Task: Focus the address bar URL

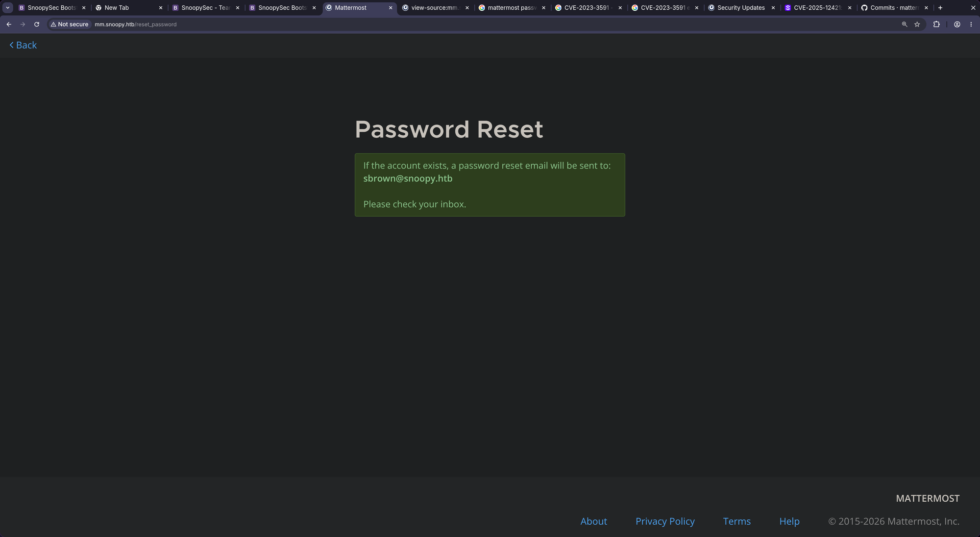Action: pyautogui.click(x=136, y=24)
